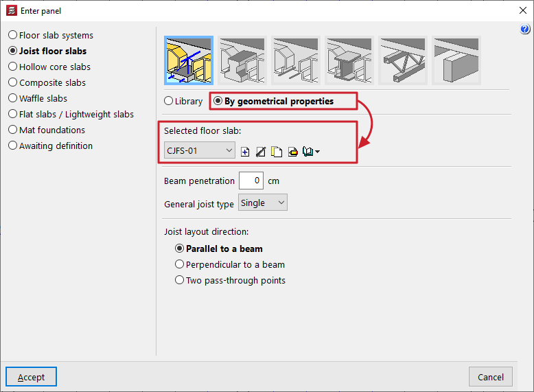Open the General joist type Single dropdown

pyautogui.click(x=263, y=203)
